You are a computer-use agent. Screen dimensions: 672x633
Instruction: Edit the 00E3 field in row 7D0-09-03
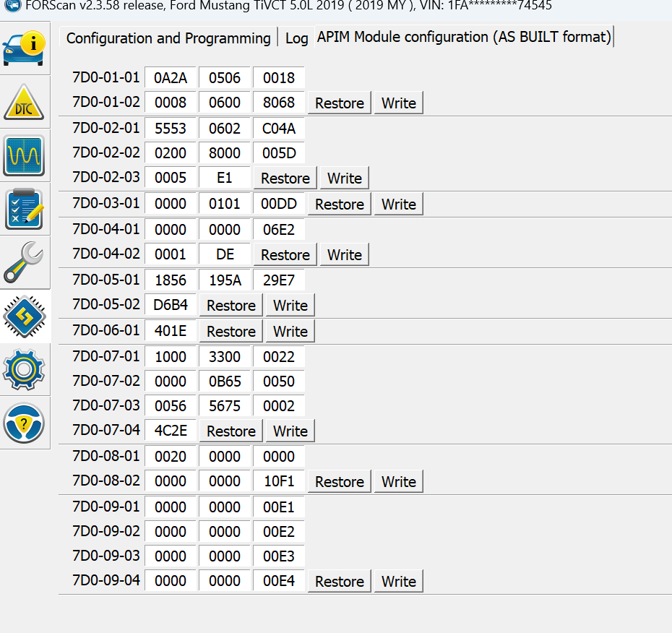pyautogui.click(x=279, y=556)
